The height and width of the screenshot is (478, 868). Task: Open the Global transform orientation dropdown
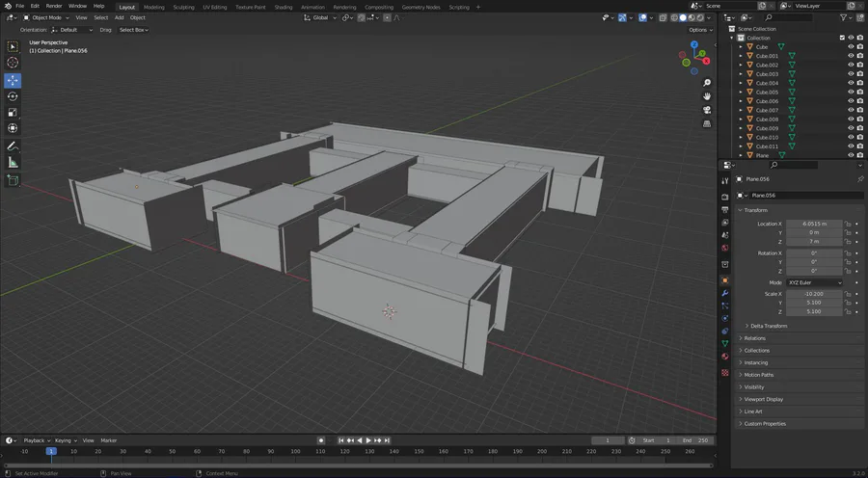pyautogui.click(x=320, y=17)
